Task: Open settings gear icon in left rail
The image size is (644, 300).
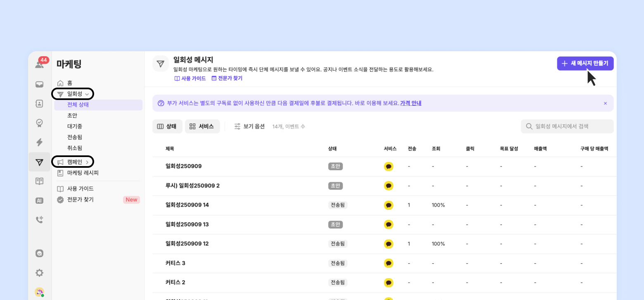Action: coord(40,273)
